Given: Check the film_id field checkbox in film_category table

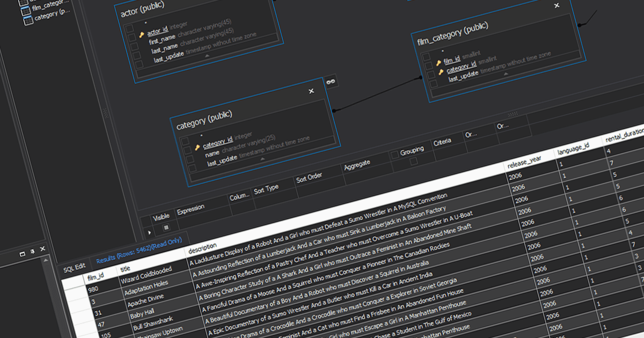Looking at the screenshot, I should [428, 65].
